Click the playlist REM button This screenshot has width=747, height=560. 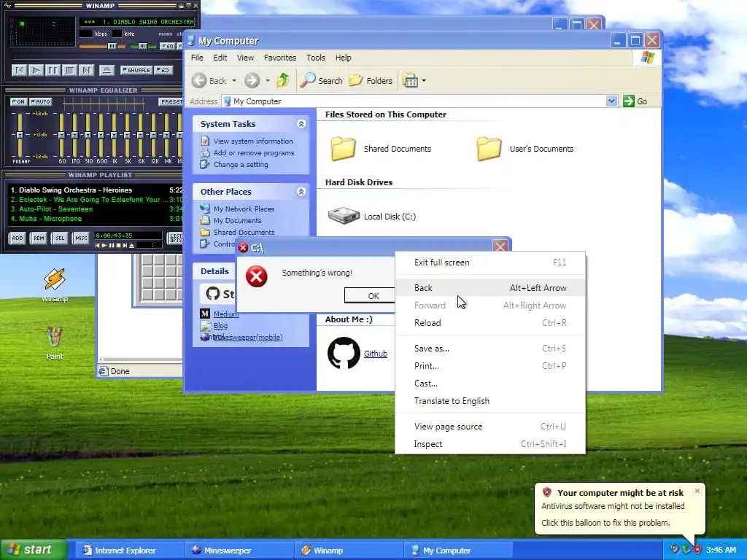(39, 238)
